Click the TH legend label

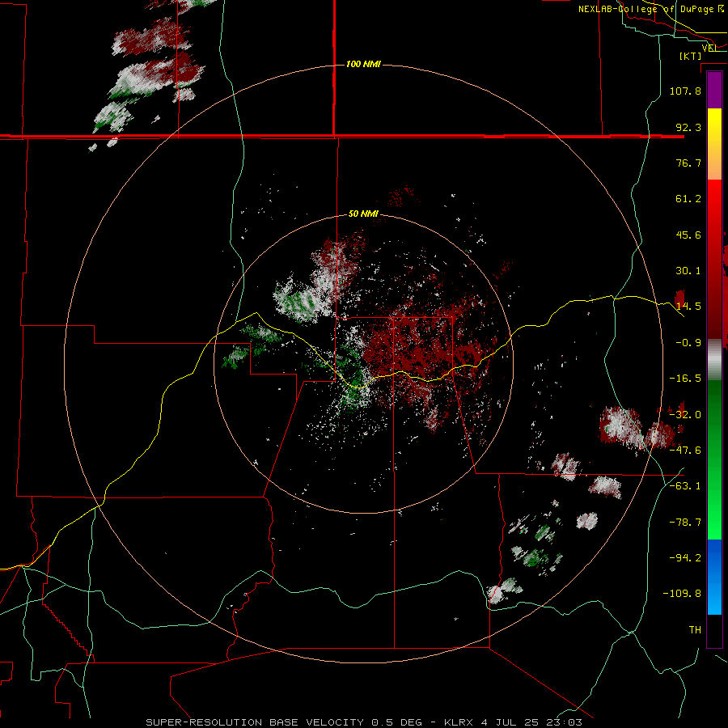point(695,630)
